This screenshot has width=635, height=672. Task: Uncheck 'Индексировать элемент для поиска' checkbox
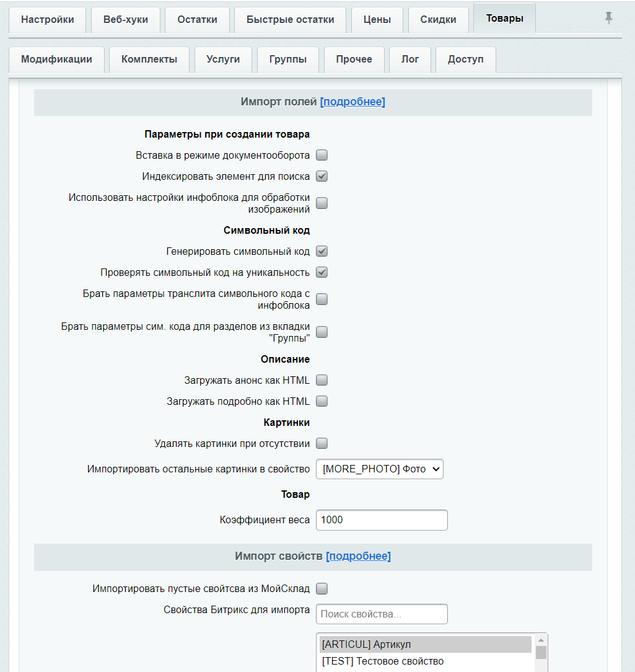(x=322, y=176)
